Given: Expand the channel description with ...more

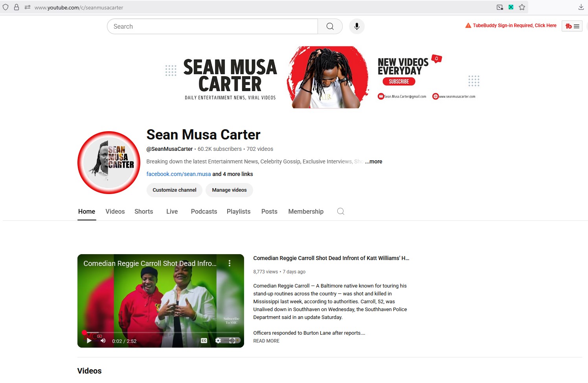Looking at the screenshot, I should pyautogui.click(x=373, y=161).
